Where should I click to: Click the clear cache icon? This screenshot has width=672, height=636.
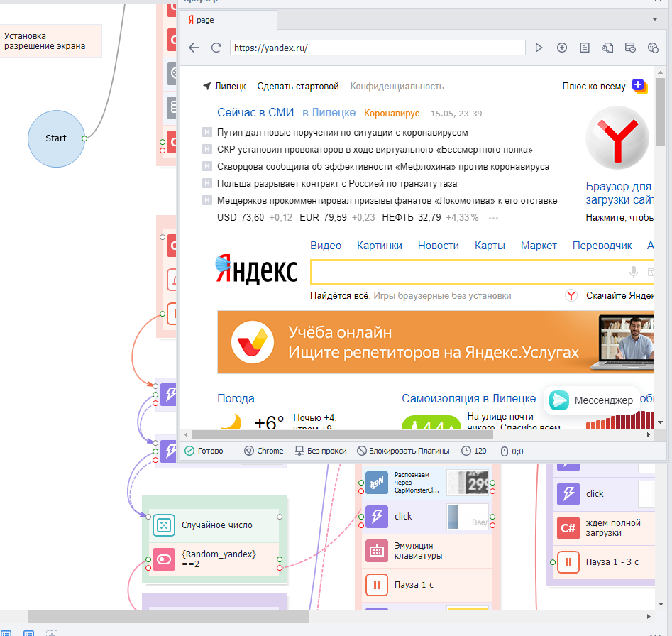tap(630, 48)
